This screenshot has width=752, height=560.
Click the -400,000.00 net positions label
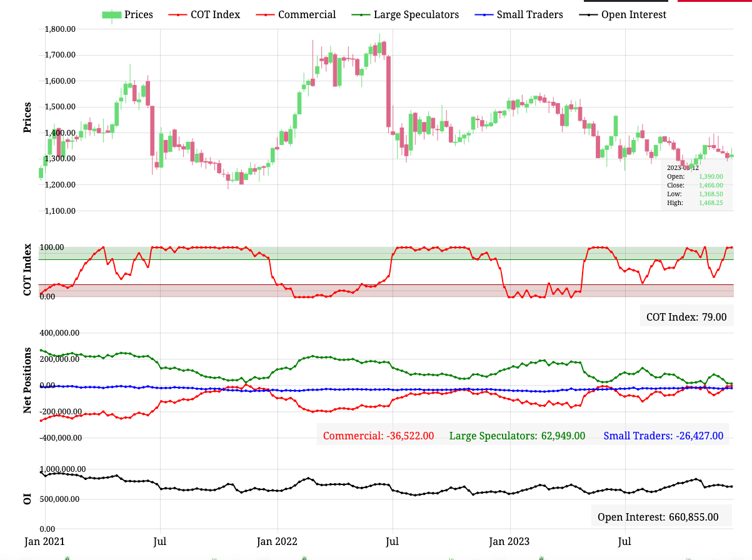[x=60, y=437]
